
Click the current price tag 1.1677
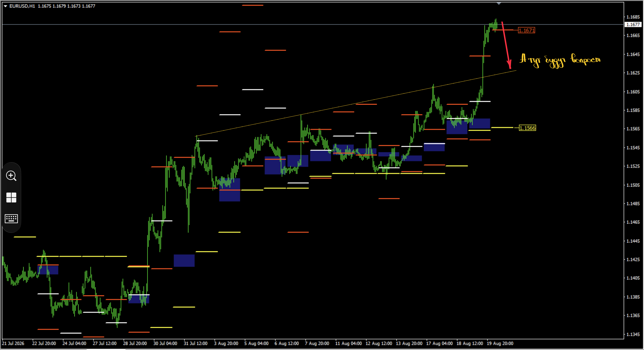pos(633,25)
